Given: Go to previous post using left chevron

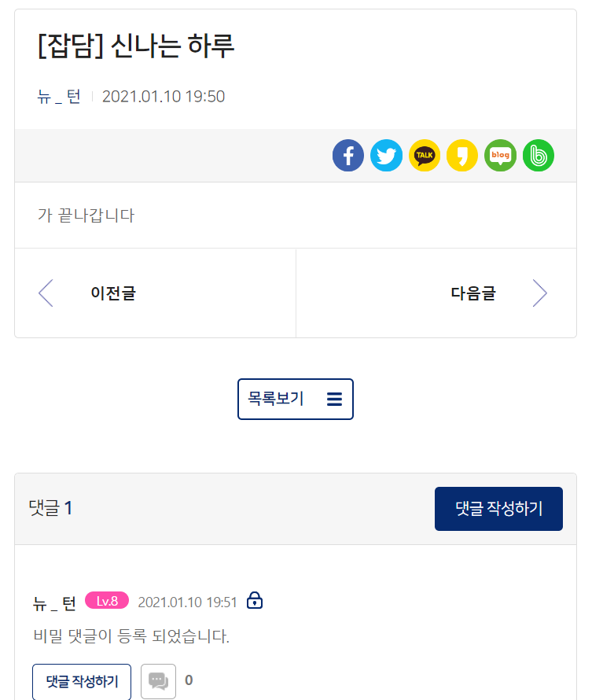Looking at the screenshot, I should pos(46,293).
